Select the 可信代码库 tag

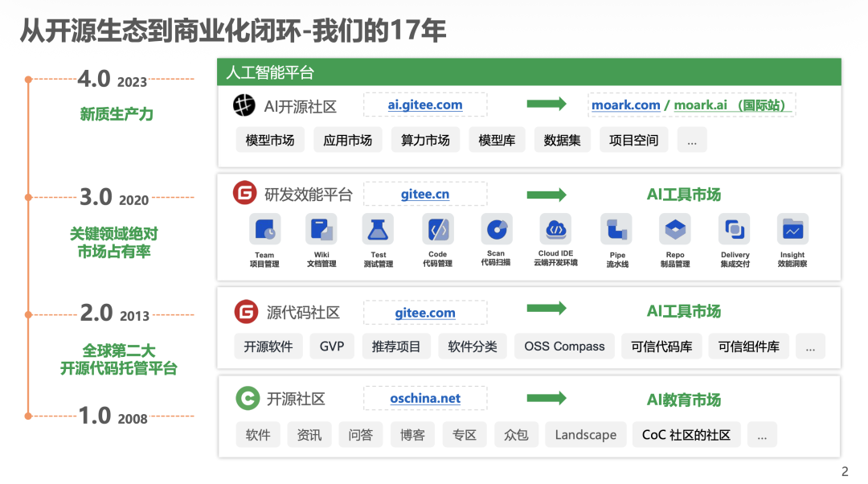[x=662, y=347]
